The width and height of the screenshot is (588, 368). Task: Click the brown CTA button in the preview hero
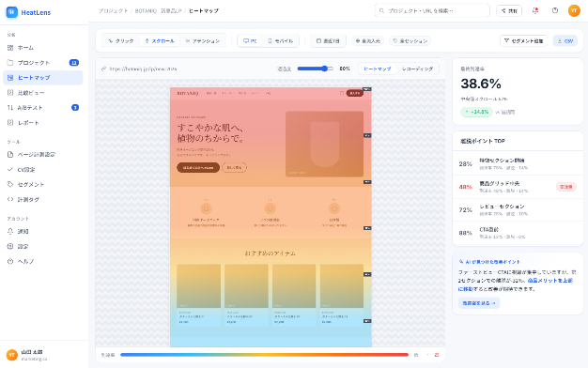pos(198,167)
